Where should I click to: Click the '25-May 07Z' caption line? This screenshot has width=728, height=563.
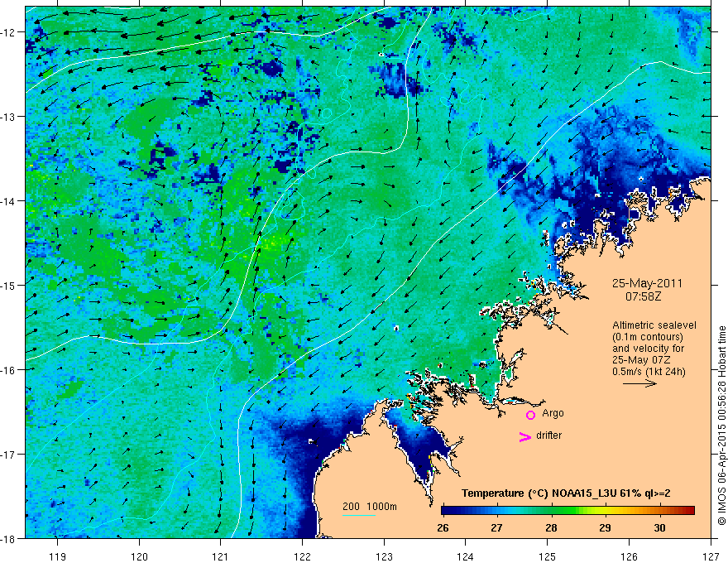[x=642, y=360]
